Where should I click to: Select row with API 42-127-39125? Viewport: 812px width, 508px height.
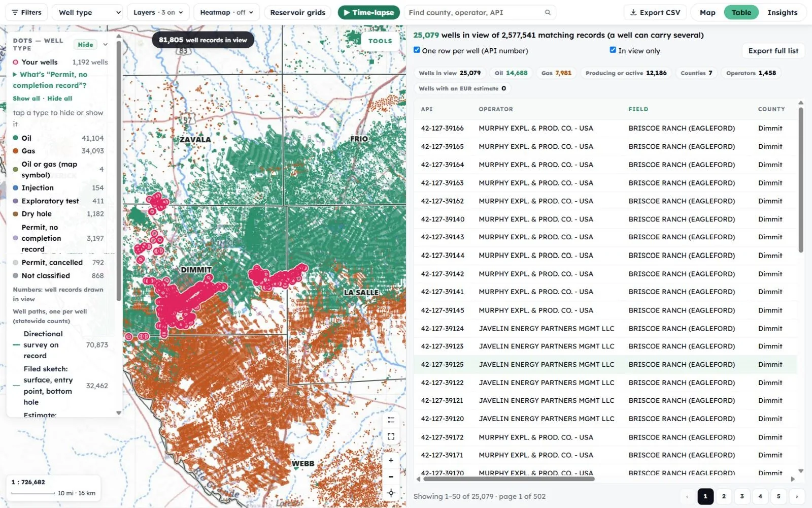click(x=605, y=364)
